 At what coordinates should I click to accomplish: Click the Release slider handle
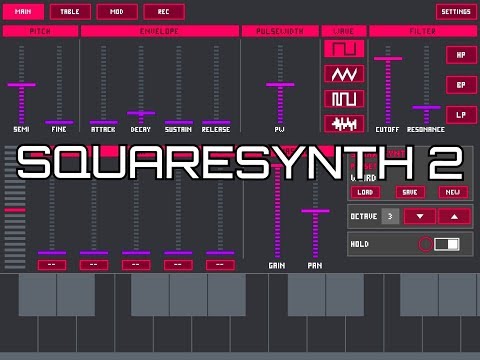pos(216,122)
